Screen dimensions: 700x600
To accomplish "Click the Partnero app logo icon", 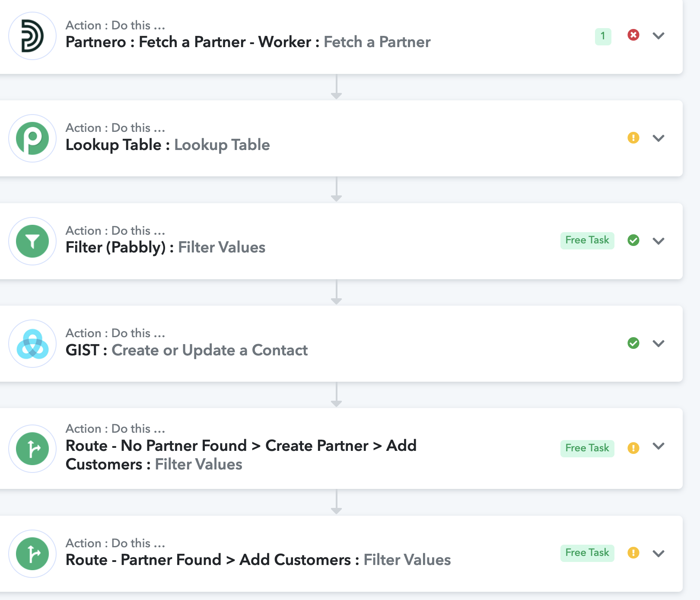I will point(32,36).
